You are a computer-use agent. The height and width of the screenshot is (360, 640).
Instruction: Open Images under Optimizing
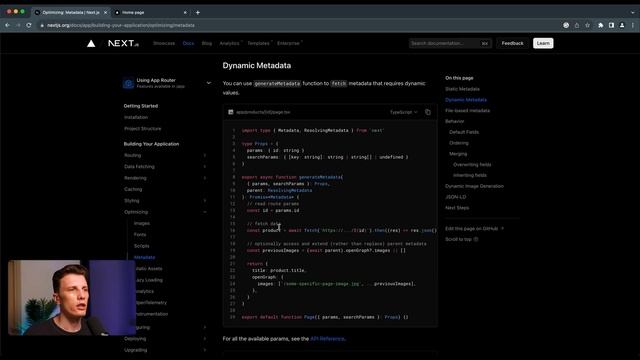142,223
